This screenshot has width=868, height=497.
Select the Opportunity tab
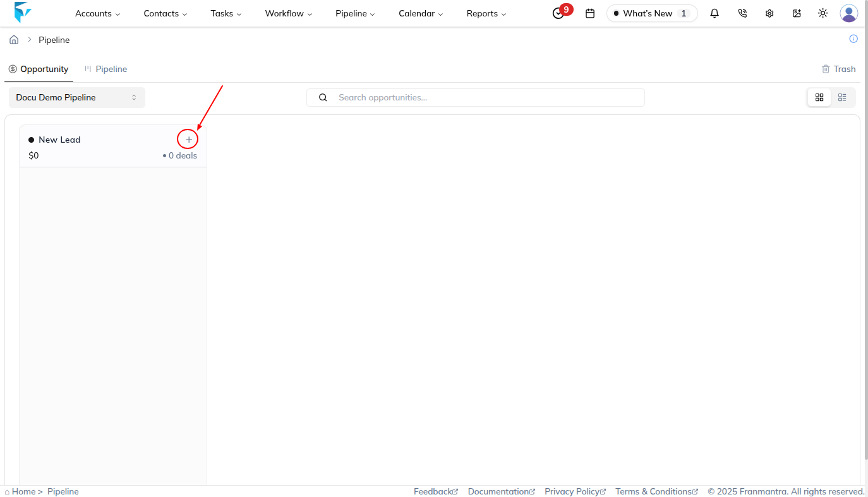click(x=39, y=69)
